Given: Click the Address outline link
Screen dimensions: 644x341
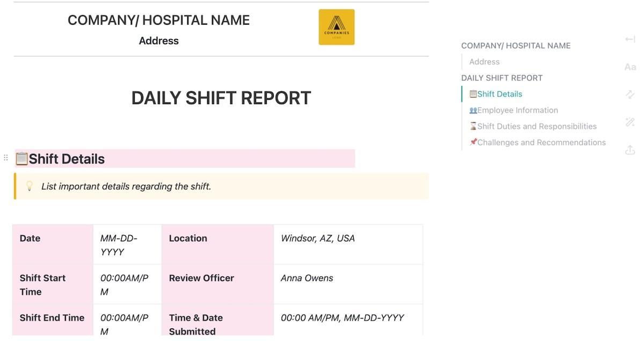Looking at the screenshot, I should pyautogui.click(x=484, y=62).
